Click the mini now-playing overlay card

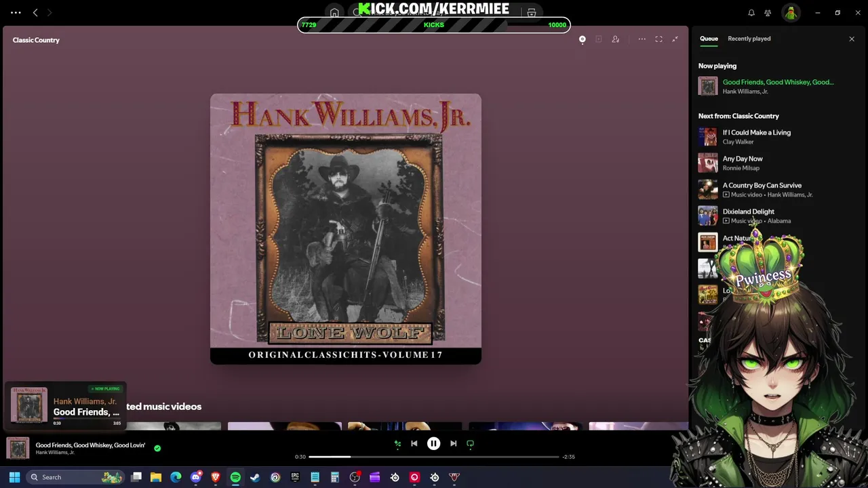66,406
